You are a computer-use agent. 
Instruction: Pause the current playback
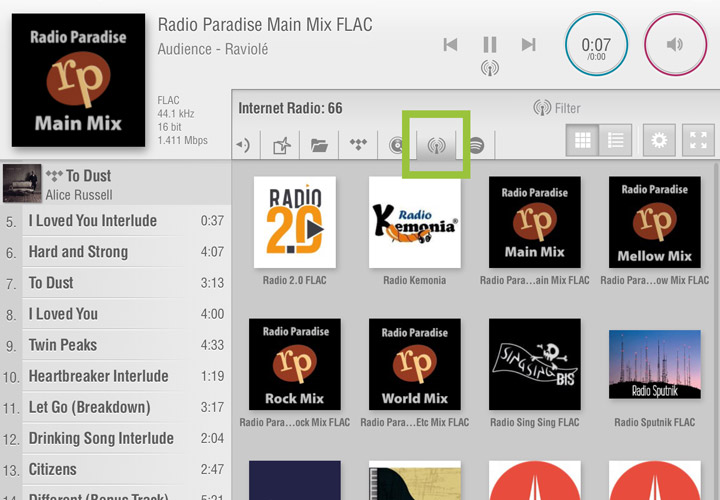coord(490,44)
